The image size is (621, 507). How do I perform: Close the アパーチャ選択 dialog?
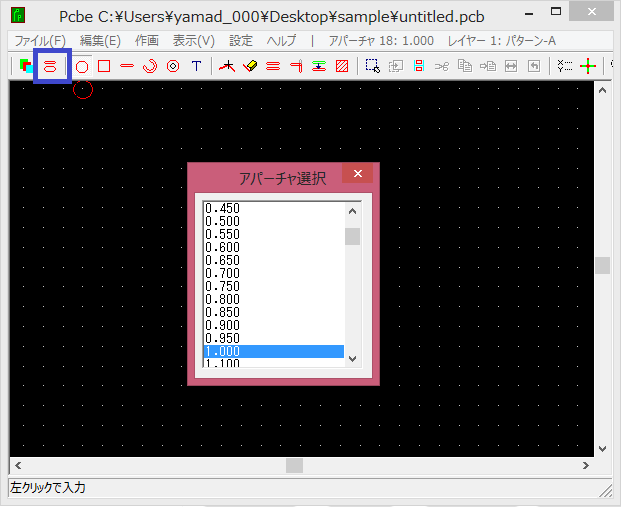pos(357,174)
